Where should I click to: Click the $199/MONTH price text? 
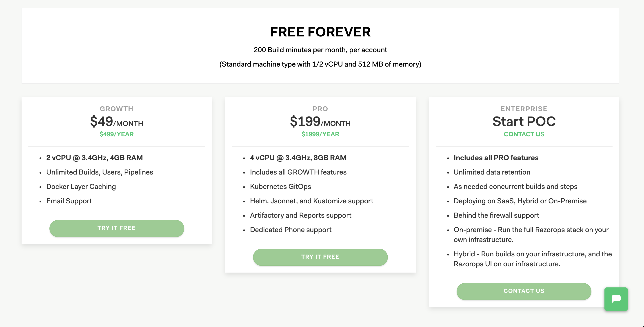pyautogui.click(x=320, y=122)
